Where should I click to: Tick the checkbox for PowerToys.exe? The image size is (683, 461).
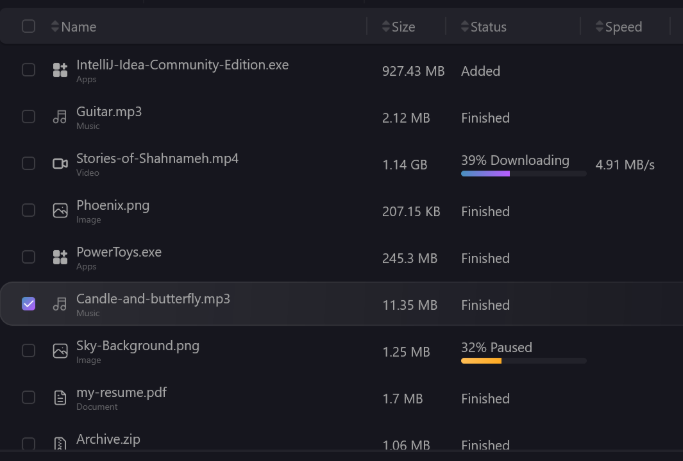(x=28, y=257)
